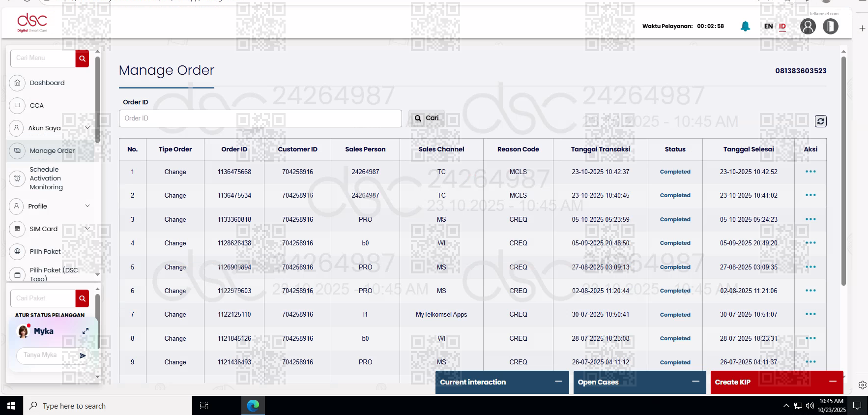The height and width of the screenshot is (415, 868).
Task: Expand the Myka chat window
Action: point(86,331)
